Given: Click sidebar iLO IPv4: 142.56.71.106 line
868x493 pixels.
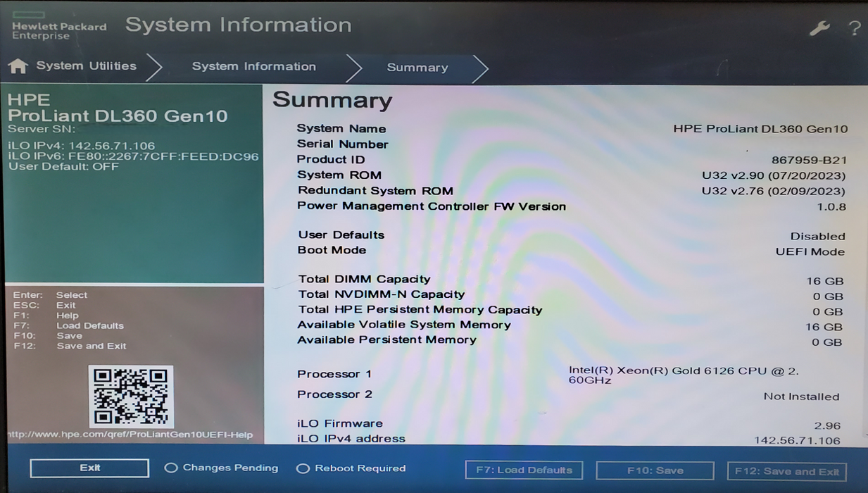Looking at the screenshot, I should 82,146.
